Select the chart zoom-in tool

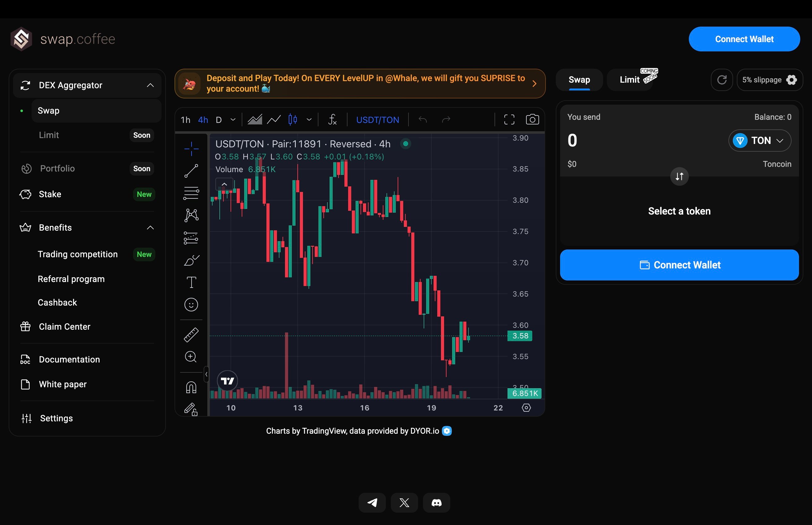(191, 357)
